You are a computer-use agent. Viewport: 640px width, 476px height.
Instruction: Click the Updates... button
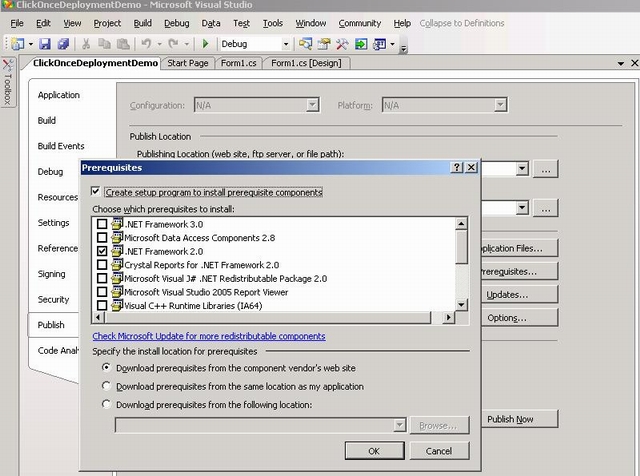point(519,295)
